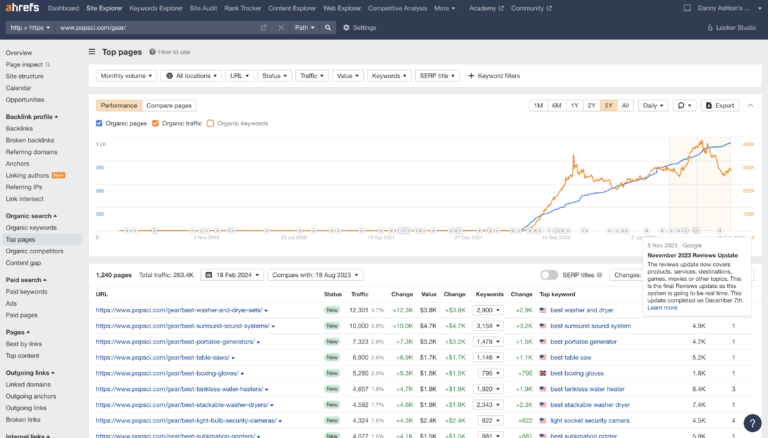
Task: Open best-table-saws URL link
Action: 163,358
